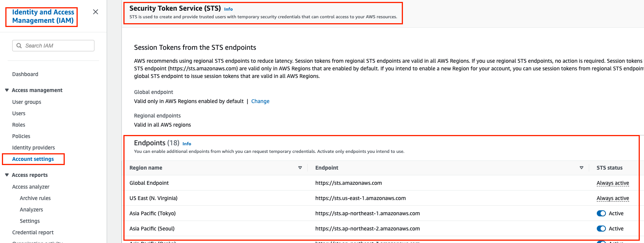Collapse the Access reports section
This screenshot has width=644, height=243.
click(x=7, y=175)
